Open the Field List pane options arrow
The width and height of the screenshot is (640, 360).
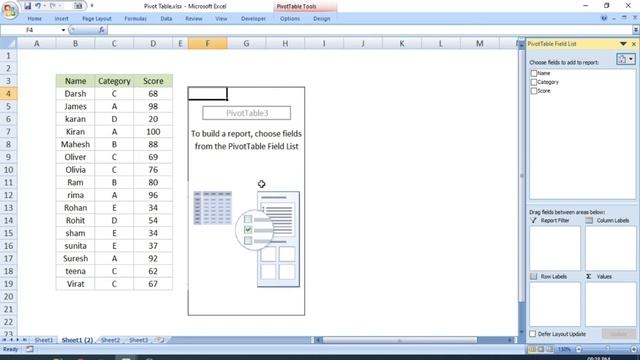[623, 44]
